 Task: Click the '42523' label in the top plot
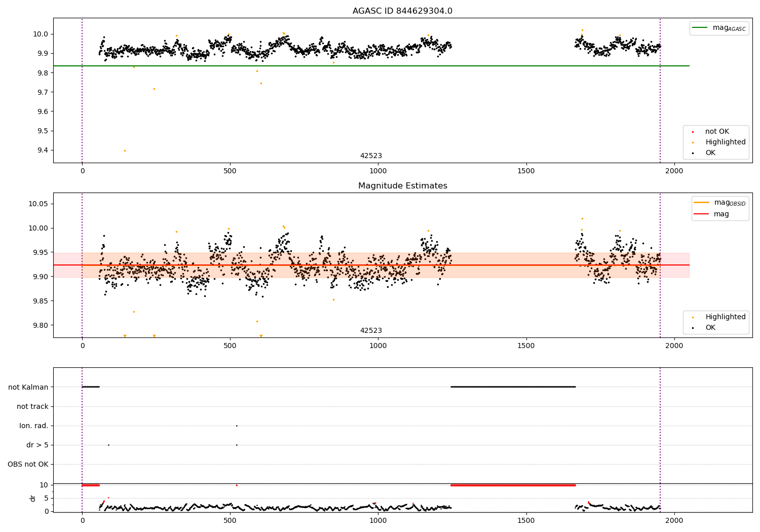click(371, 156)
